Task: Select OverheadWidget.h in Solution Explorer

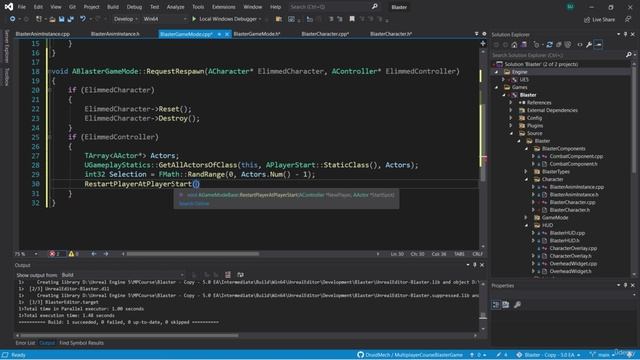Action: 570,271
